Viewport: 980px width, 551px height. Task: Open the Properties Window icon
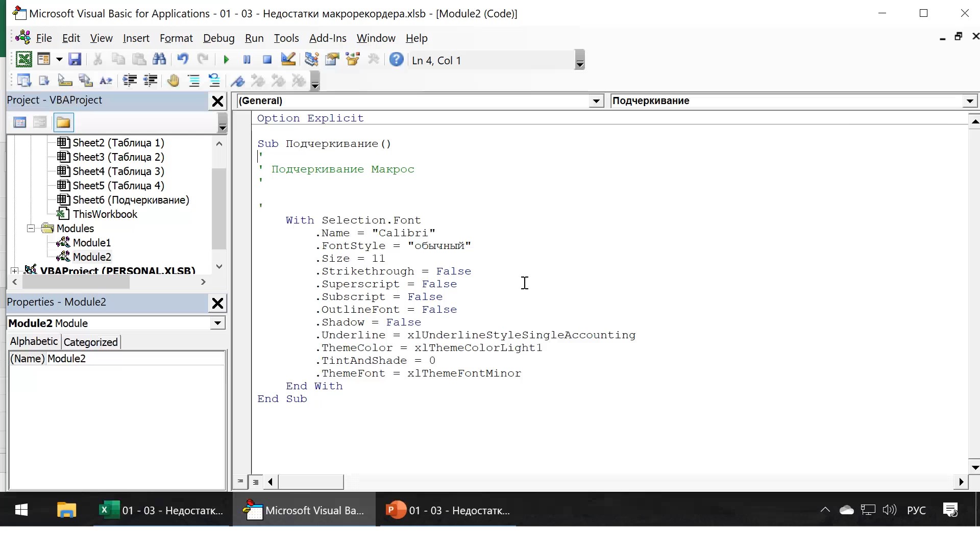point(332,60)
